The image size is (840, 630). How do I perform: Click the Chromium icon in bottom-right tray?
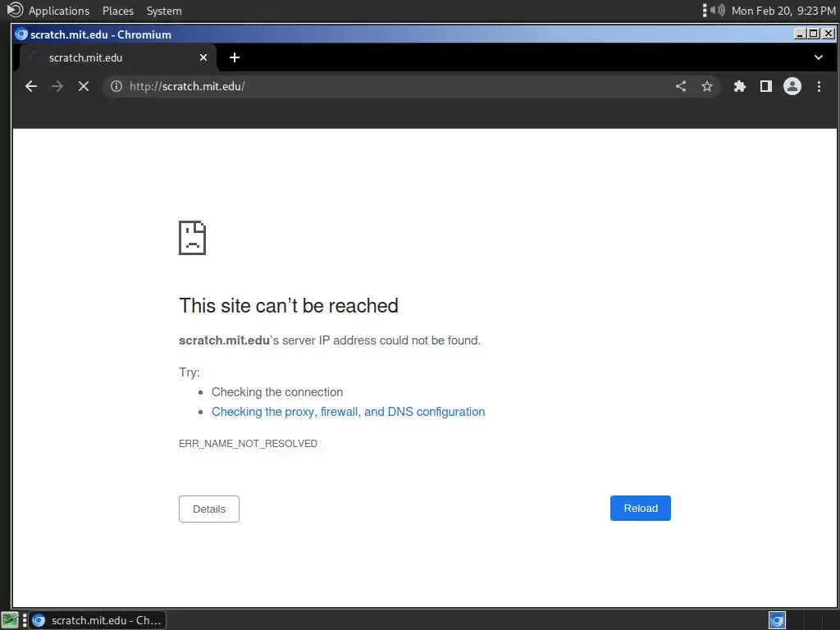click(x=777, y=620)
